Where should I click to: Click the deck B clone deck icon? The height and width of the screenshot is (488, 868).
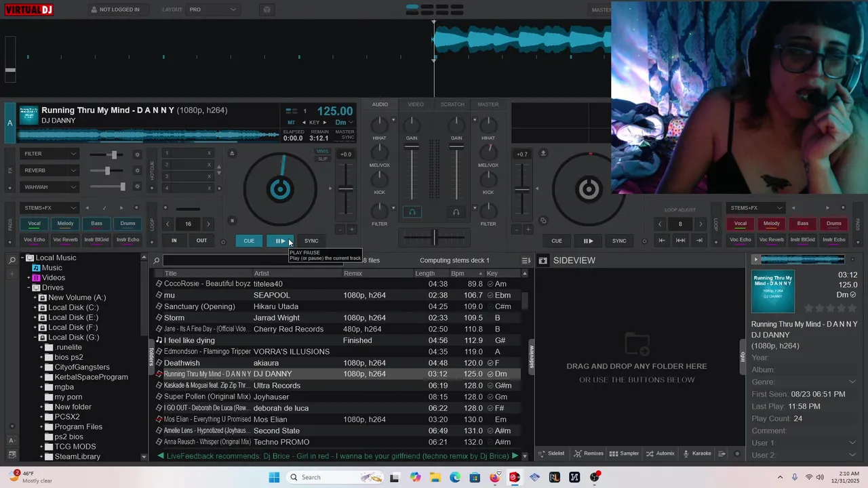542,220
